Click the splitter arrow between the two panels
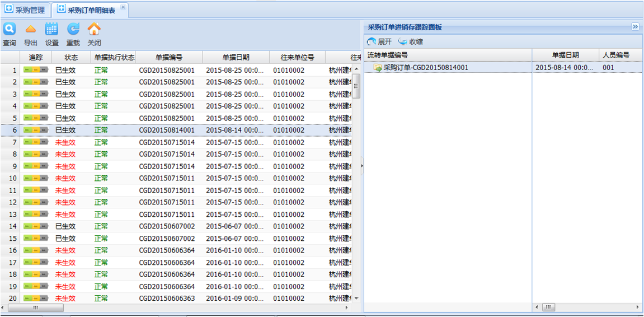The width and height of the screenshot is (644, 317). [361, 165]
